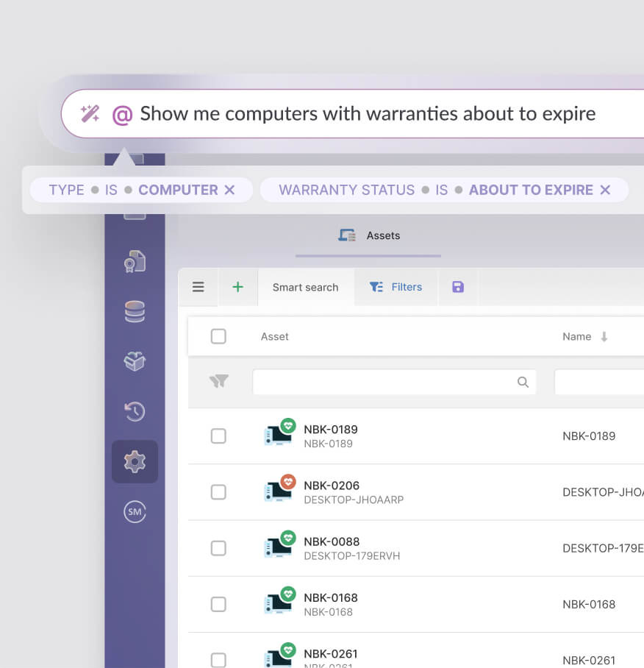Open the open box package sidebar icon
This screenshot has width=644, height=668.
click(135, 360)
